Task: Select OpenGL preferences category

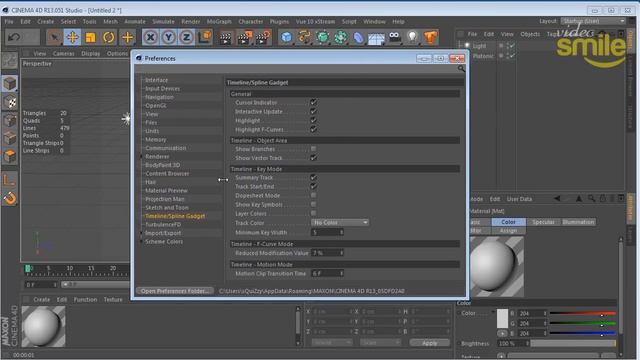Action: tap(156, 106)
